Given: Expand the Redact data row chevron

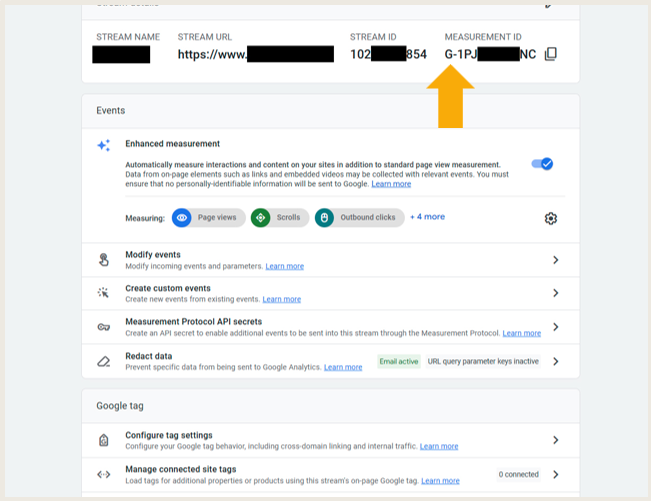Looking at the screenshot, I should 556,362.
